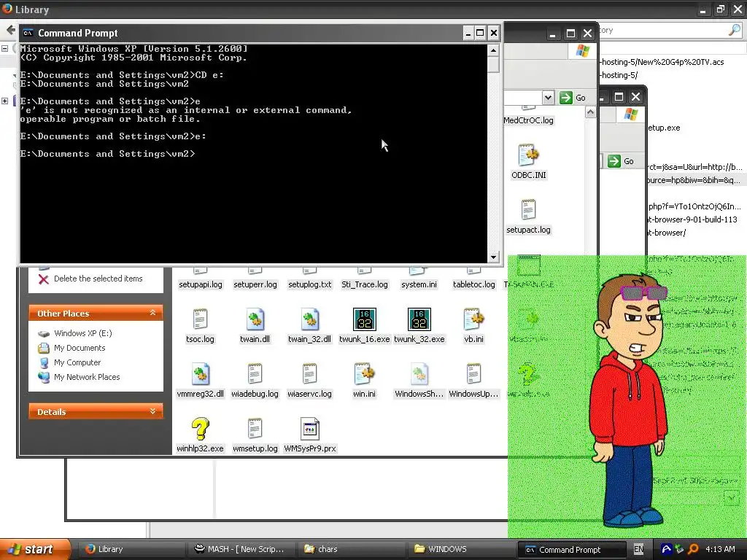747x560 pixels.
Task: Click Go button in rear explorer window
Action: pos(622,161)
